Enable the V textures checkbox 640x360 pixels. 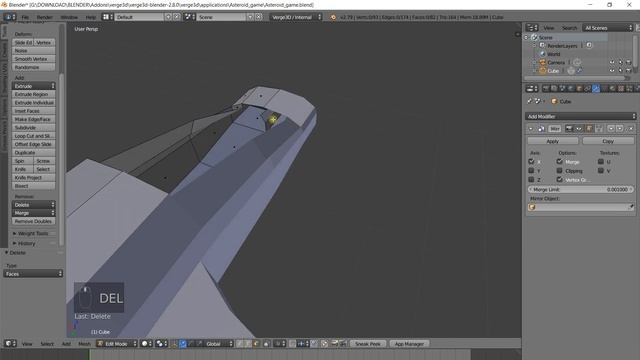pyautogui.click(x=600, y=171)
